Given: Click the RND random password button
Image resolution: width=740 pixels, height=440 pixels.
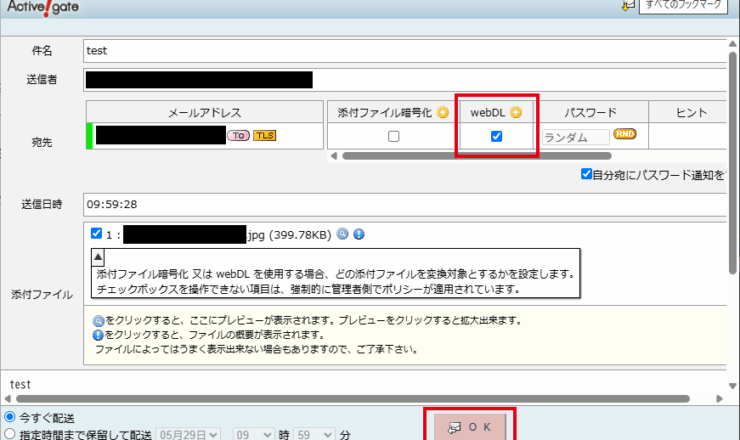Looking at the screenshot, I should (x=625, y=134).
